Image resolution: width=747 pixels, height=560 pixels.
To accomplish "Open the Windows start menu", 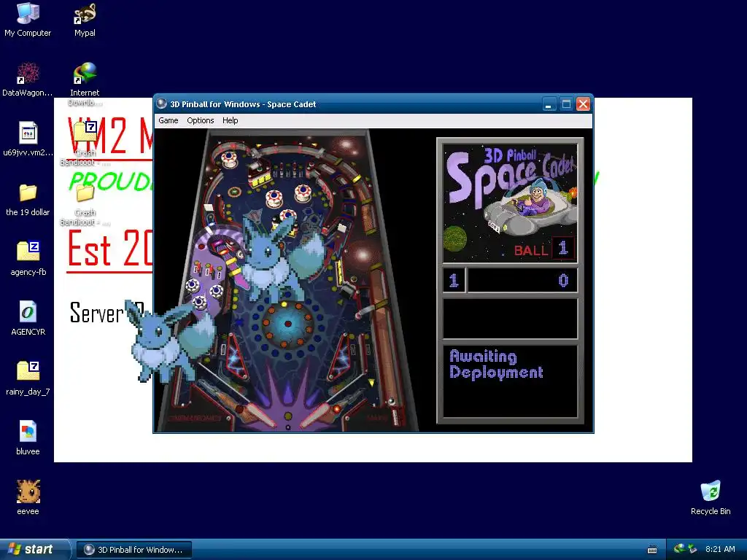I will point(34,549).
